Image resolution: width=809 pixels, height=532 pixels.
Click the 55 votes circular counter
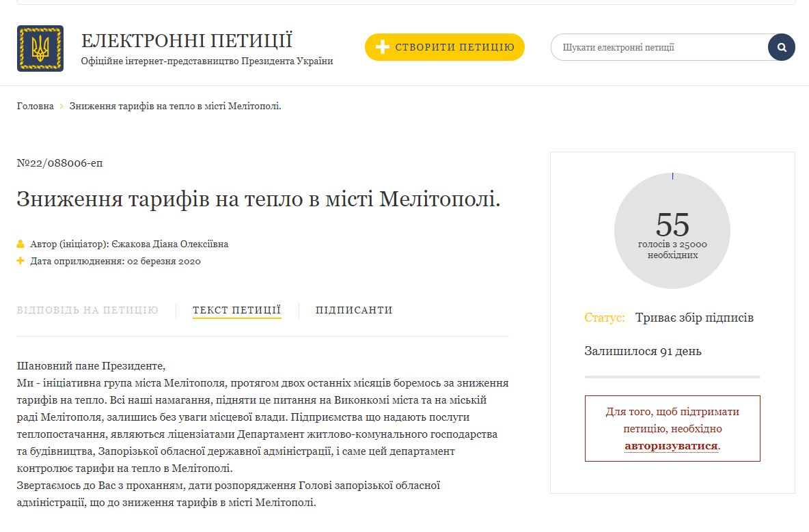coord(672,230)
